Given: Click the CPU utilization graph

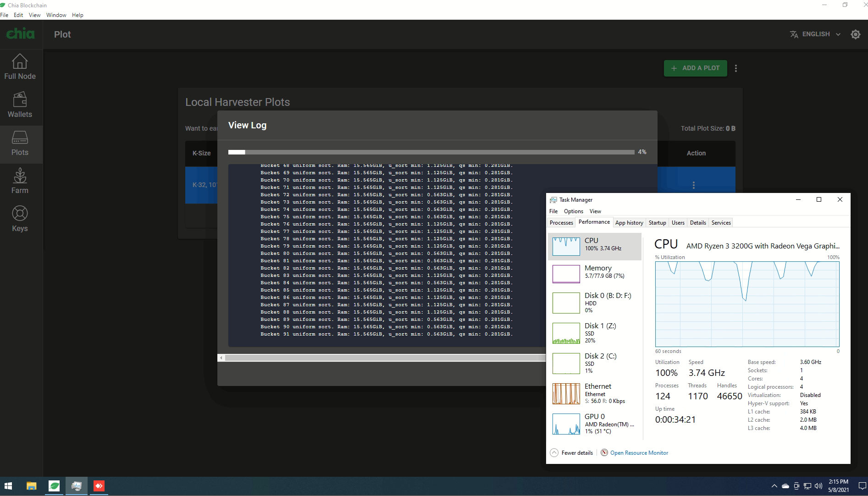Looking at the screenshot, I should coord(747,304).
